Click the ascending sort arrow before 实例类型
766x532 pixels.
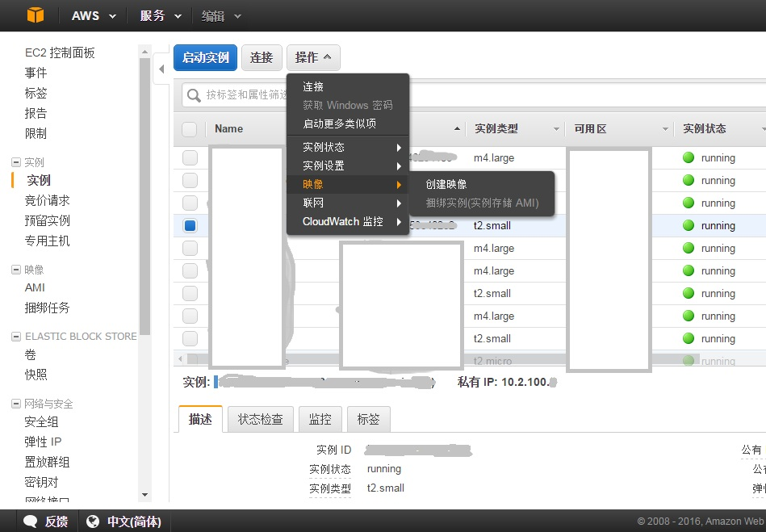457,128
